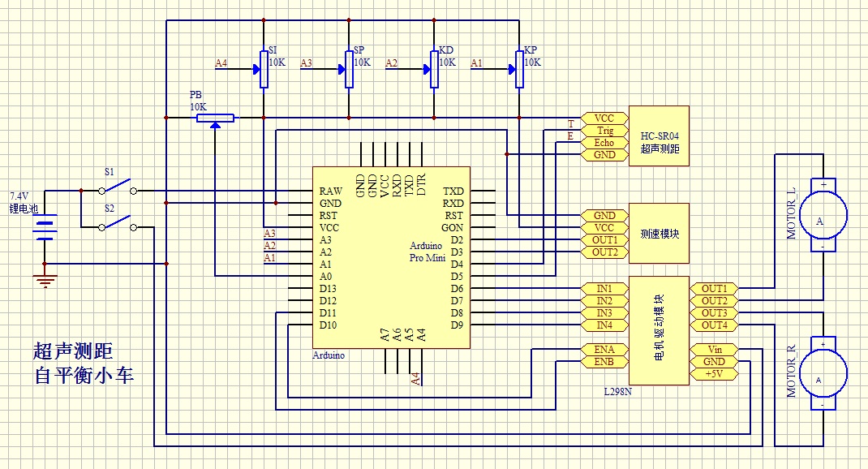
Task: Click the OUT4 port on the L298N
Action: pos(714,325)
